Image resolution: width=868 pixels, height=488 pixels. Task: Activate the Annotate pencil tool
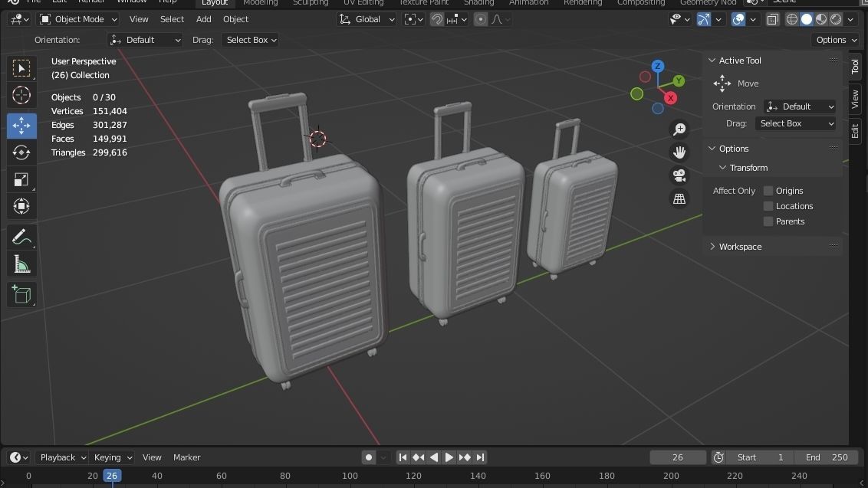(x=21, y=237)
